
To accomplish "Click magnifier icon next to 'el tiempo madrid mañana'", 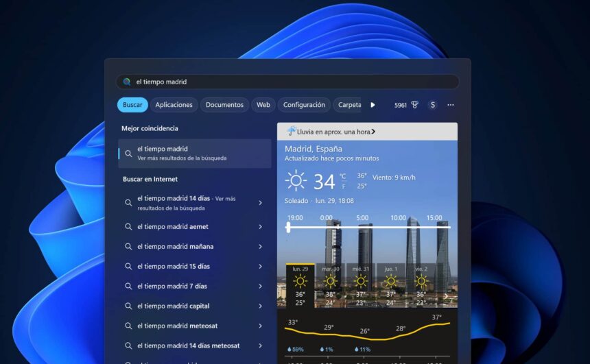I will (x=128, y=247).
